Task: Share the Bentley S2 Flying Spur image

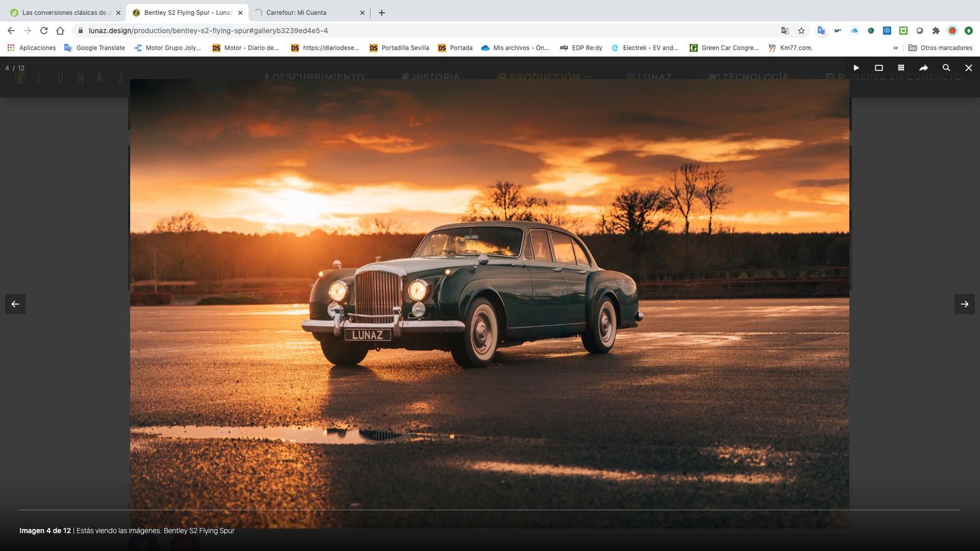Action: tap(924, 68)
